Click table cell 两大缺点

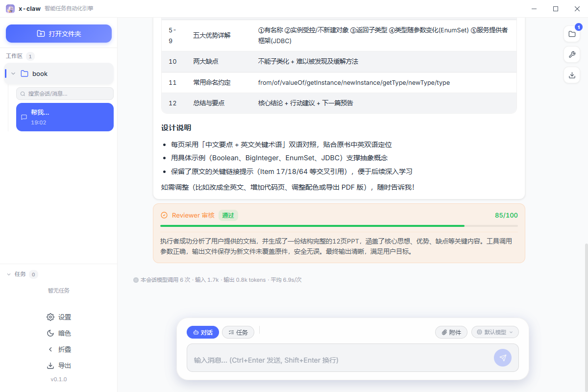[206, 62]
